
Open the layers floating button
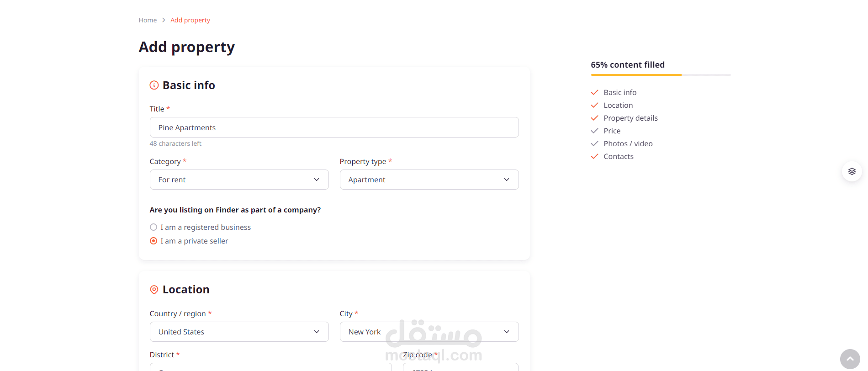[x=852, y=171]
